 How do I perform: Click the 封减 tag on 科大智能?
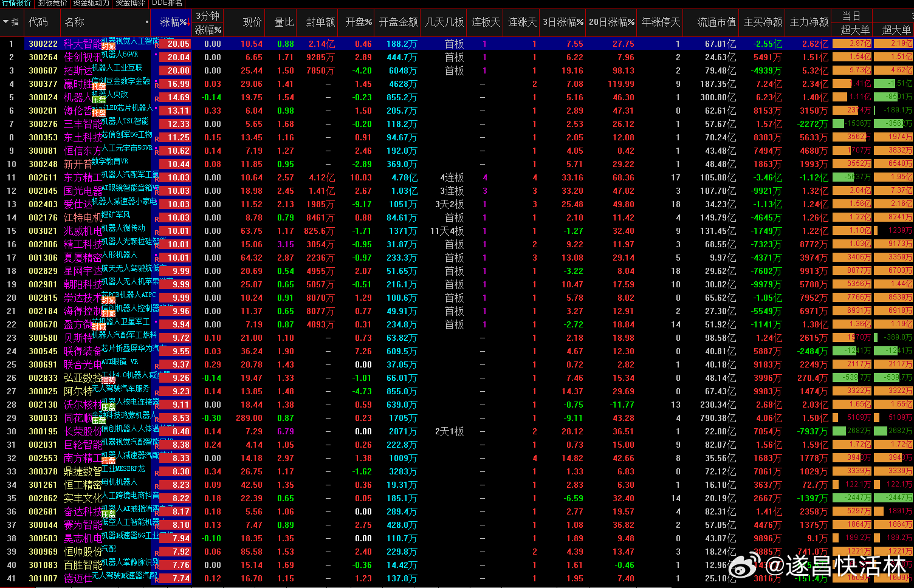tap(108, 47)
